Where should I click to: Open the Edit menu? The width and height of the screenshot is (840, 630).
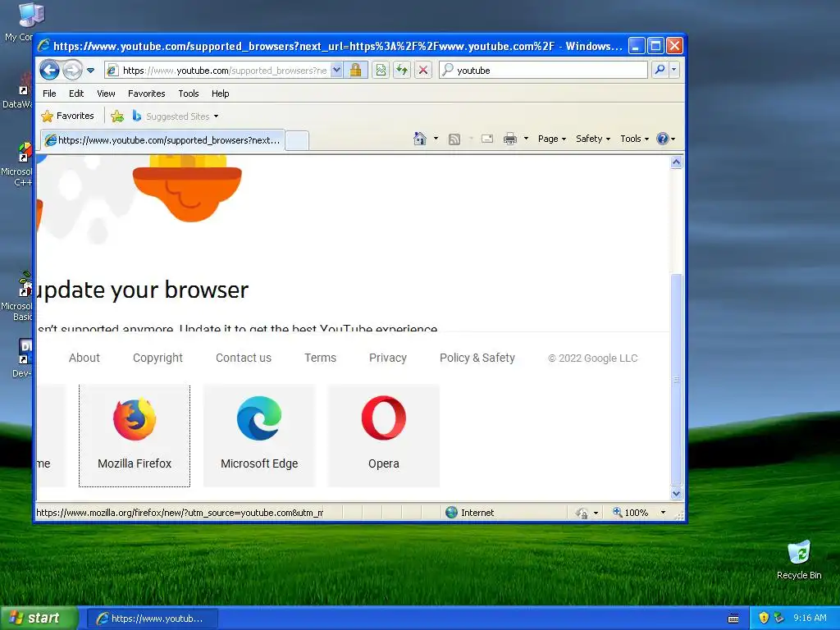tap(76, 94)
